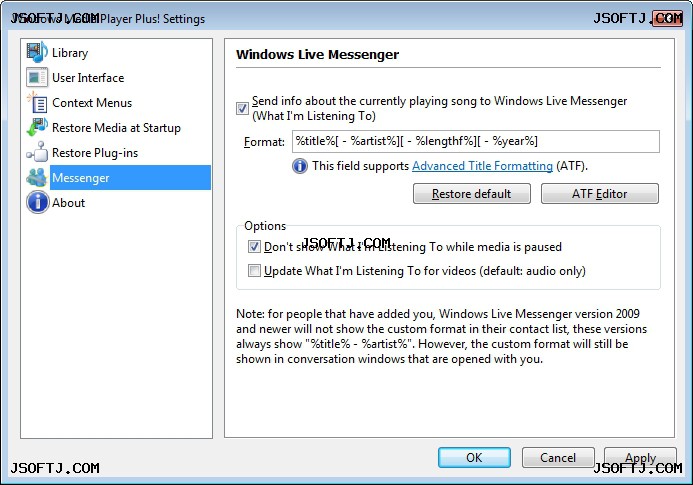This screenshot has width=693, height=485.
Task: Open the About page
Action: [69, 203]
